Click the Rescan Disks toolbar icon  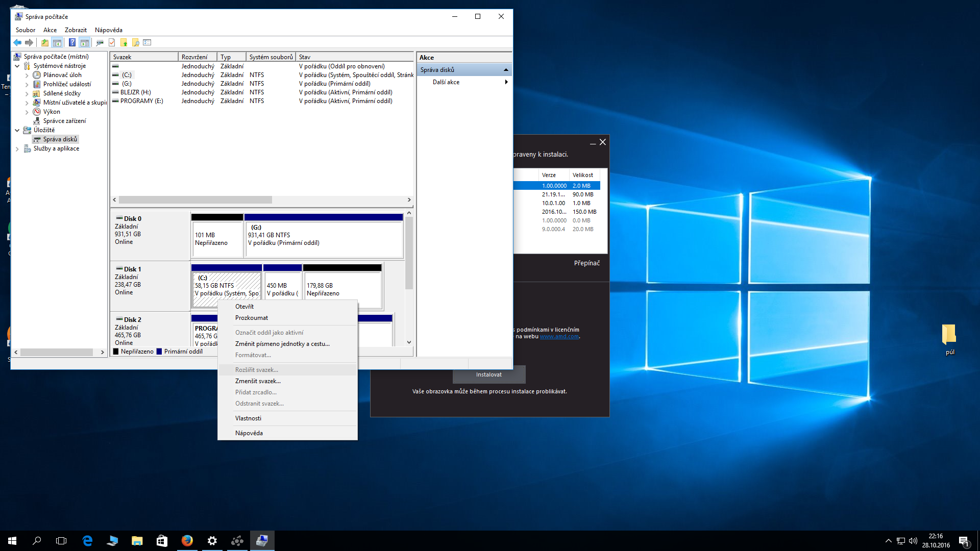click(x=100, y=43)
